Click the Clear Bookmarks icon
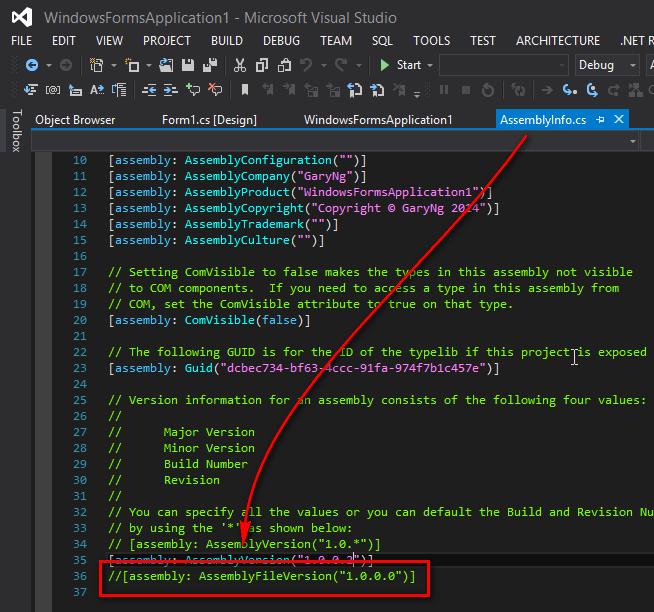This screenshot has width=654, height=612. [x=399, y=89]
